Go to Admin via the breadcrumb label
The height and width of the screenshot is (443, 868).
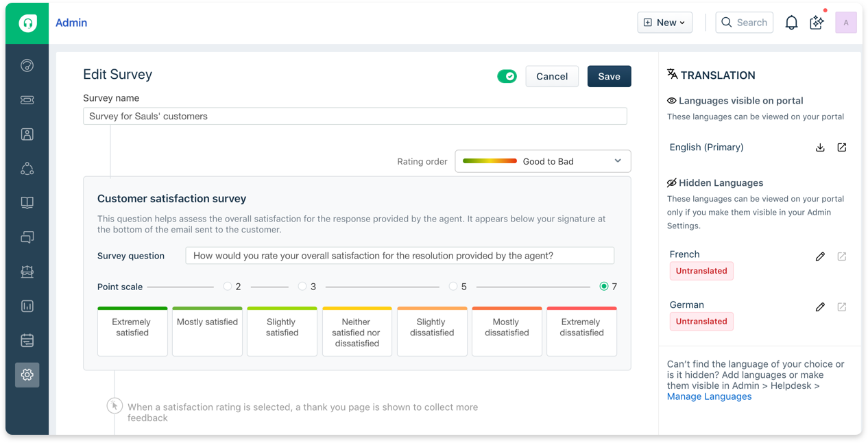click(x=71, y=23)
